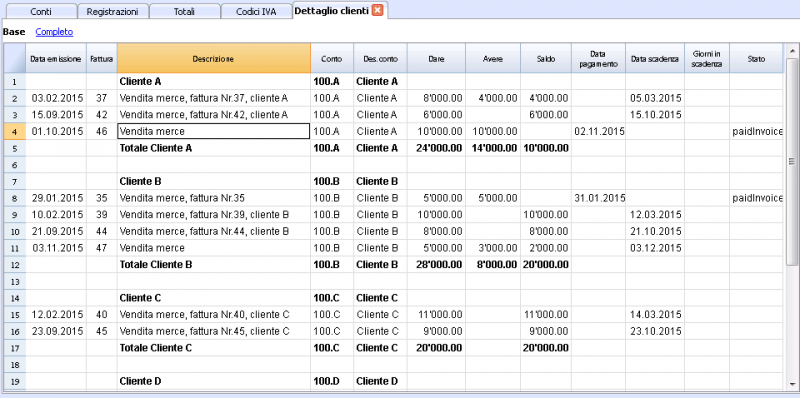This screenshot has width=800, height=398.
Task: Click the 8'000.00 total Avere cell
Action: (x=493, y=264)
